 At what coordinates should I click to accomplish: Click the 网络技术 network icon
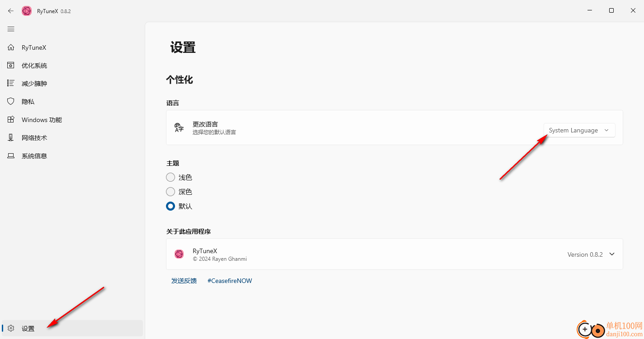(x=11, y=138)
